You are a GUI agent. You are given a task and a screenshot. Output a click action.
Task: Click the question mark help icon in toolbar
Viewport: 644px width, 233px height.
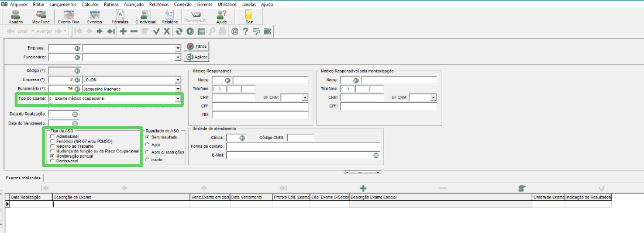(246, 31)
